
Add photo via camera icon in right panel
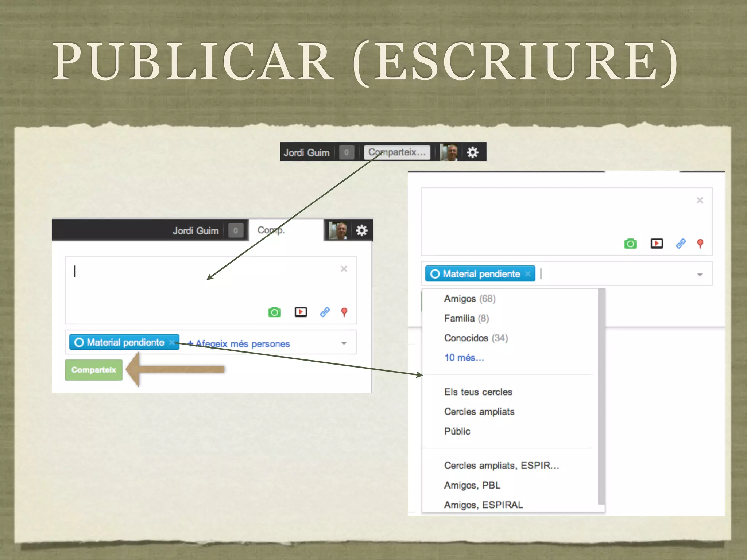tap(630, 244)
